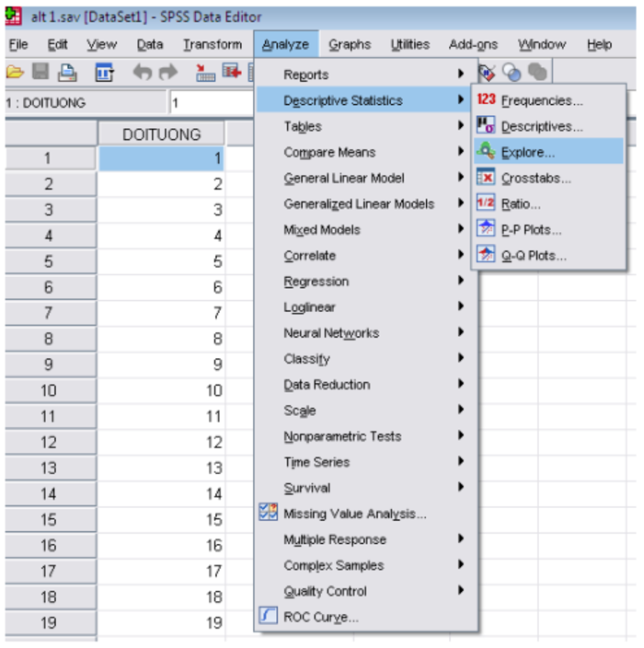This screenshot has height=648, width=644.
Task: Choose Frequencies... from the submenu
Action: point(548,99)
